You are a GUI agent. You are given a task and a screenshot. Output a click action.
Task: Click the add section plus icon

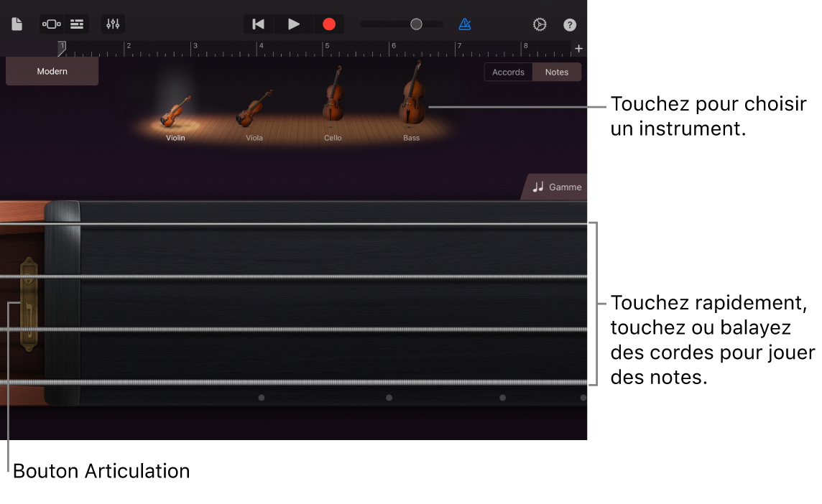tap(578, 48)
